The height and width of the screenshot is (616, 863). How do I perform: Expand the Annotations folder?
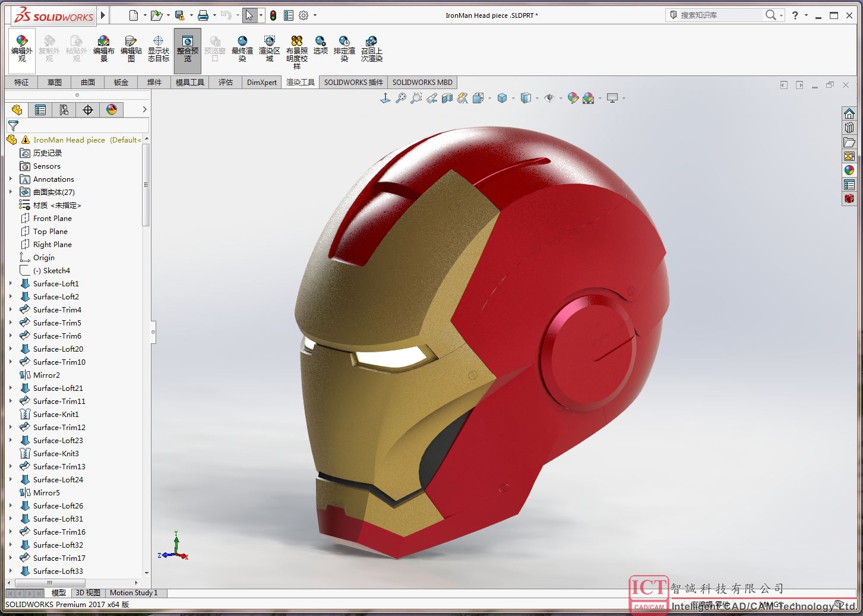point(11,179)
